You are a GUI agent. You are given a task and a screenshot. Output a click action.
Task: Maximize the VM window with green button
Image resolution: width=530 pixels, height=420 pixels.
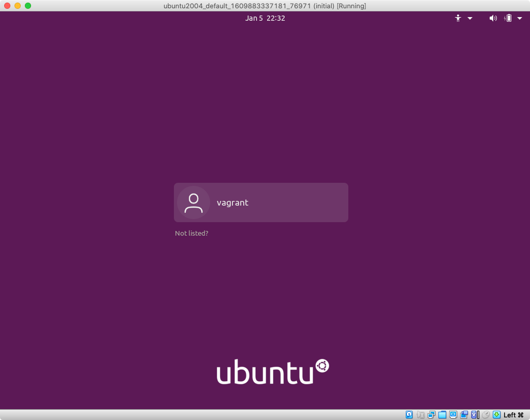tap(28, 6)
